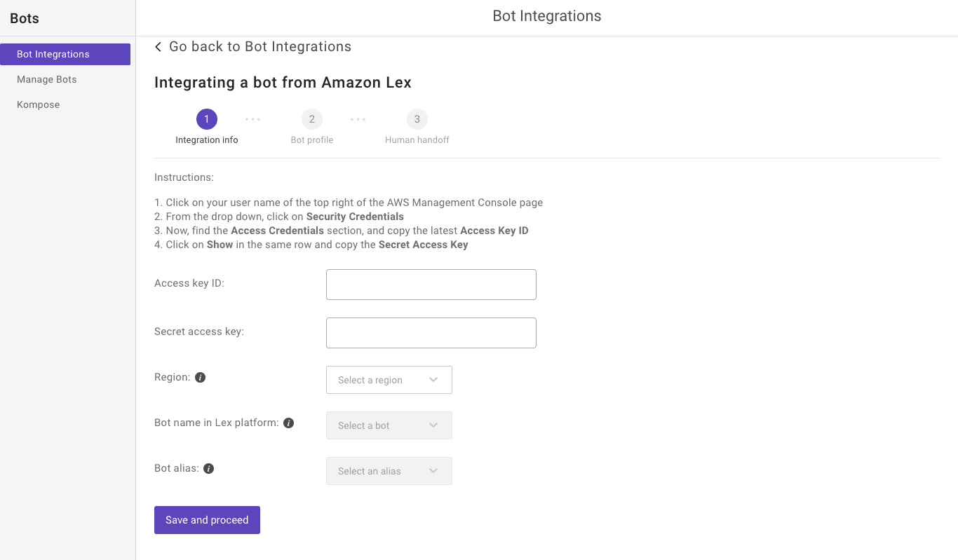Open the Select a region dropdown
Image resolution: width=958 pixels, height=560 pixels.
pyautogui.click(x=389, y=379)
